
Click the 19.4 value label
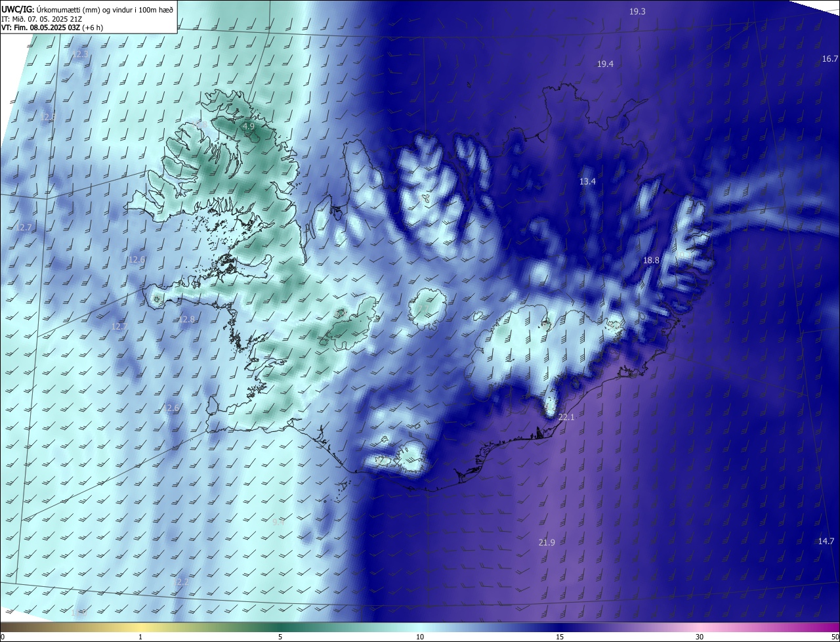[x=605, y=64]
